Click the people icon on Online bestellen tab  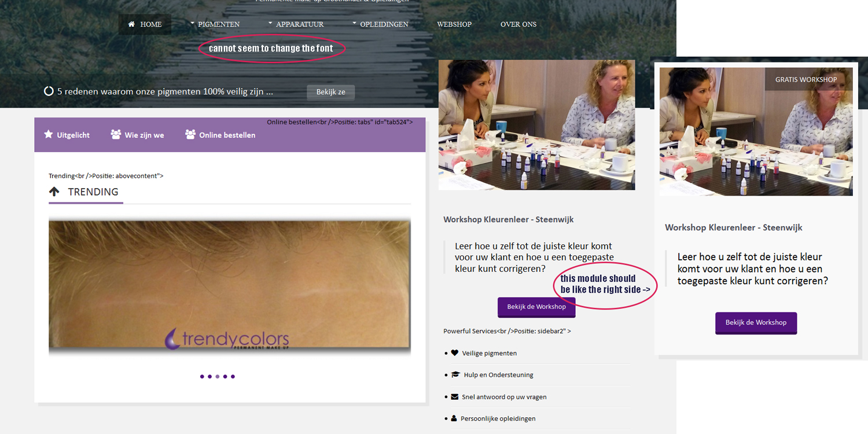pyautogui.click(x=190, y=134)
